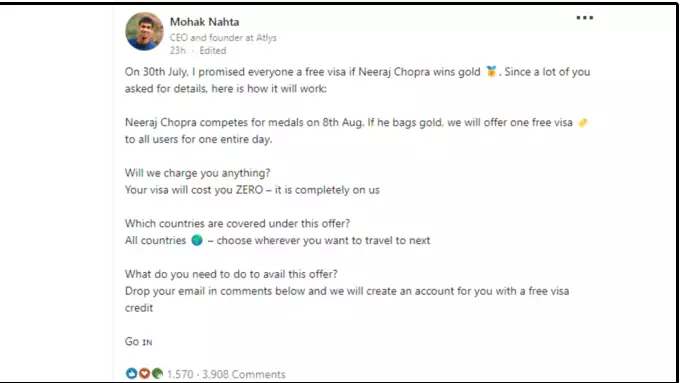Click the gold medal emoji

[491, 72]
